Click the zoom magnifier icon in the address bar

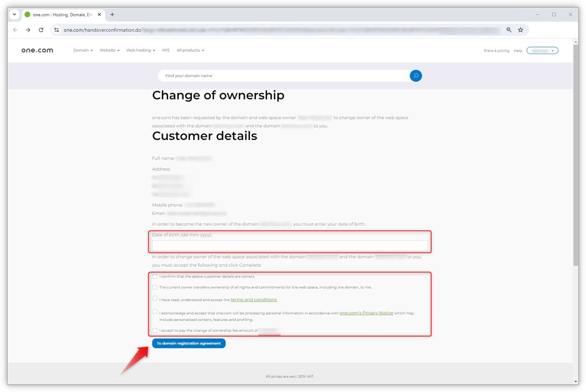[509, 30]
